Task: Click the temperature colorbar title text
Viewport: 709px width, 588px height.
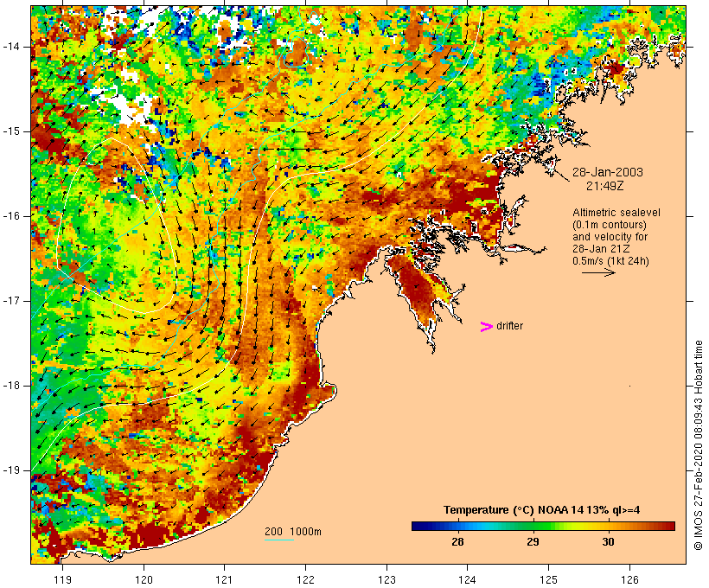Action: tap(542, 510)
